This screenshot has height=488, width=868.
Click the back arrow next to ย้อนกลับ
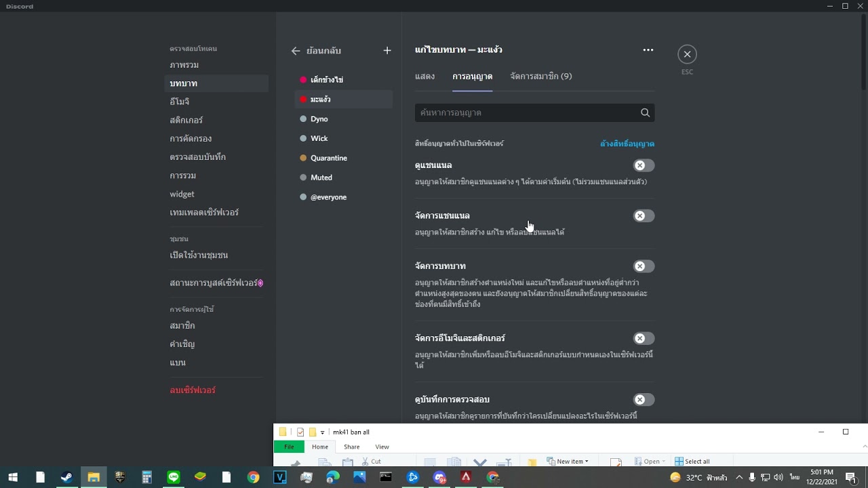[295, 51]
